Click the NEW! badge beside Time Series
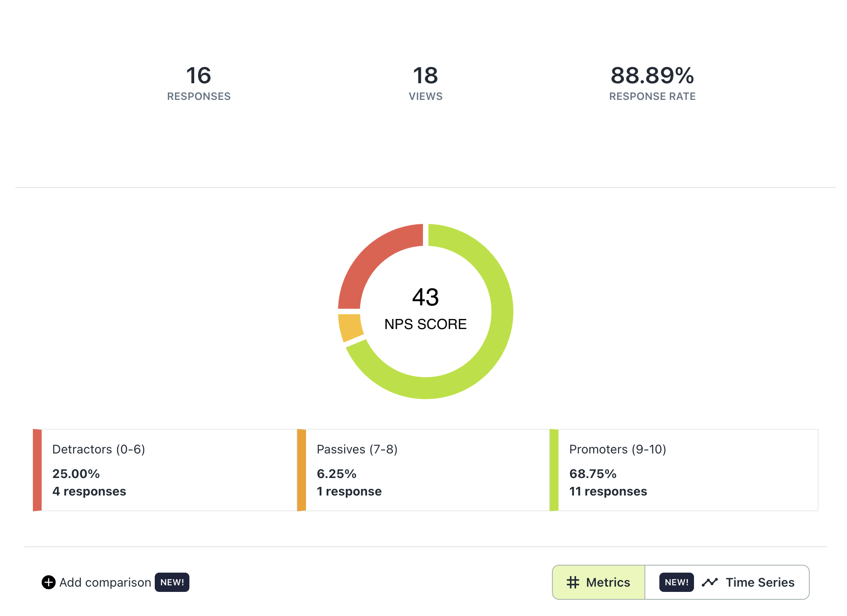 point(676,582)
